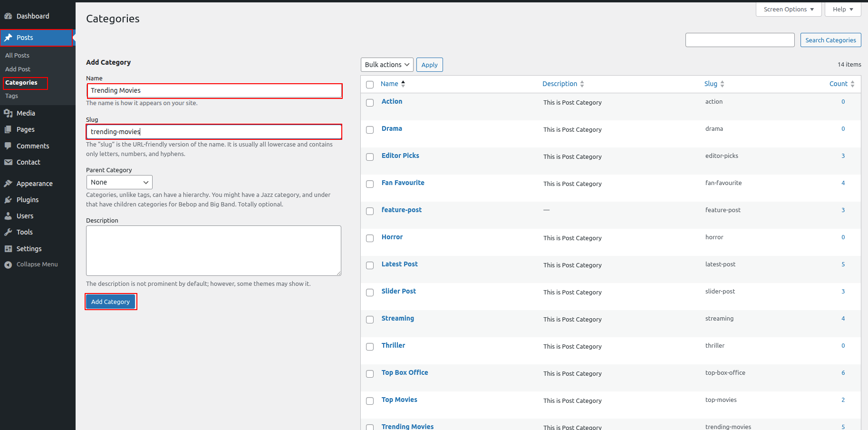Viewport: 868px width, 430px height.
Task: Tick the checkbox for Action category
Action: coord(370,103)
